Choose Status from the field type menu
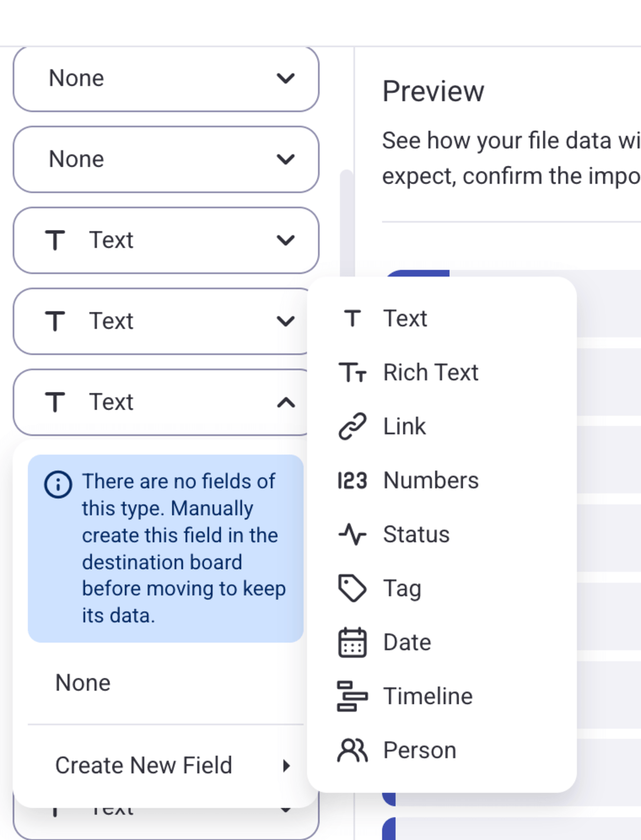The height and width of the screenshot is (840, 641). click(x=416, y=534)
